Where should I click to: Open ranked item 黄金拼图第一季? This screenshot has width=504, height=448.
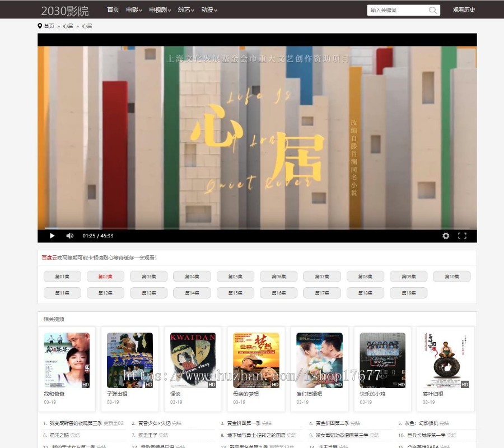click(x=244, y=423)
